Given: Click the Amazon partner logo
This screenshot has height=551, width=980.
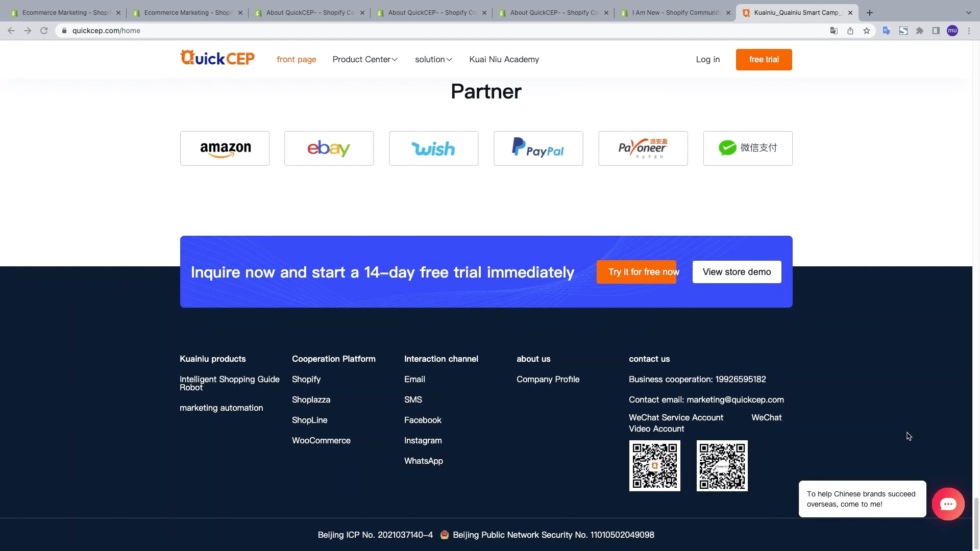Looking at the screenshot, I should pos(225,148).
